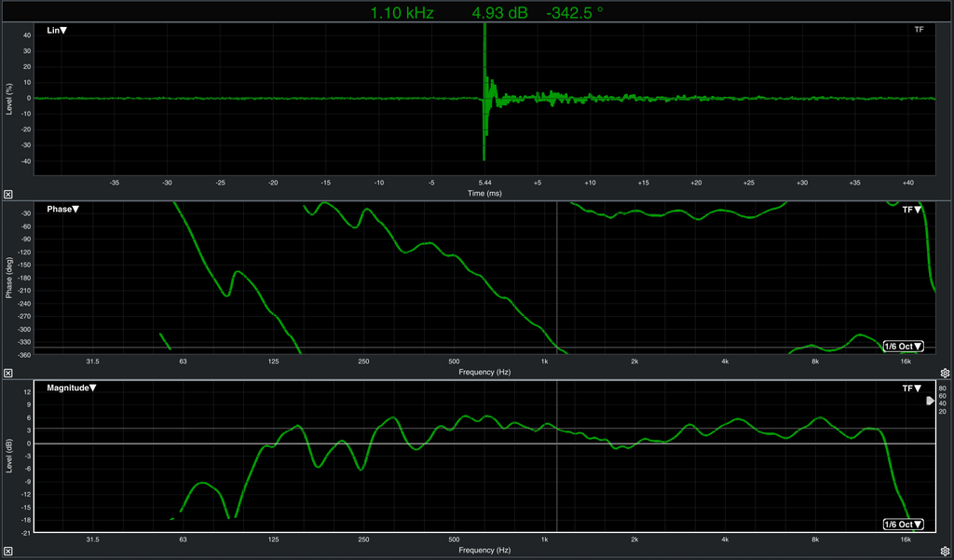Change 1/6 Oct smoothing in Phase panel
Viewport: 954px width, 560px height.
coord(904,347)
